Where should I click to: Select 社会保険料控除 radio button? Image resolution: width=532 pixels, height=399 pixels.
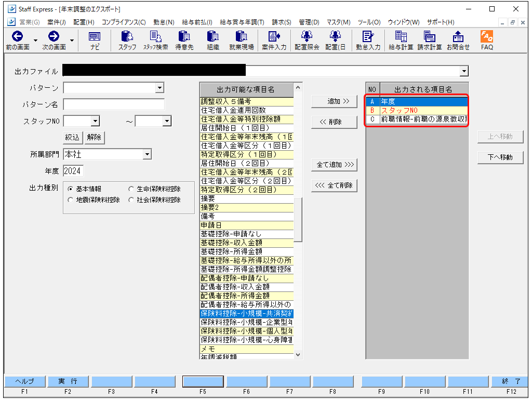131,200
